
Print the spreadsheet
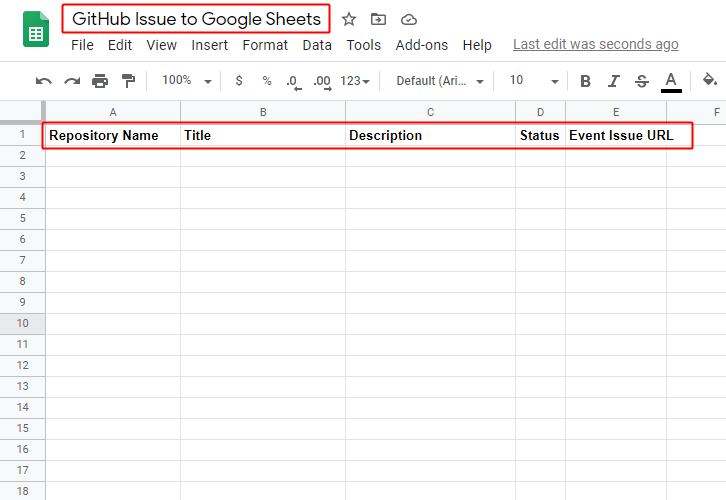pyautogui.click(x=100, y=81)
